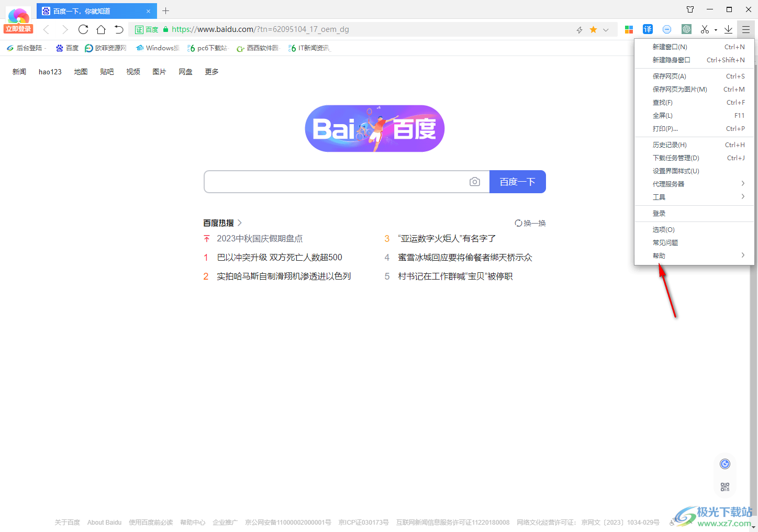This screenshot has width=758, height=532.
Task: Open the 视频 navigation link
Action: tap(133, 72)
